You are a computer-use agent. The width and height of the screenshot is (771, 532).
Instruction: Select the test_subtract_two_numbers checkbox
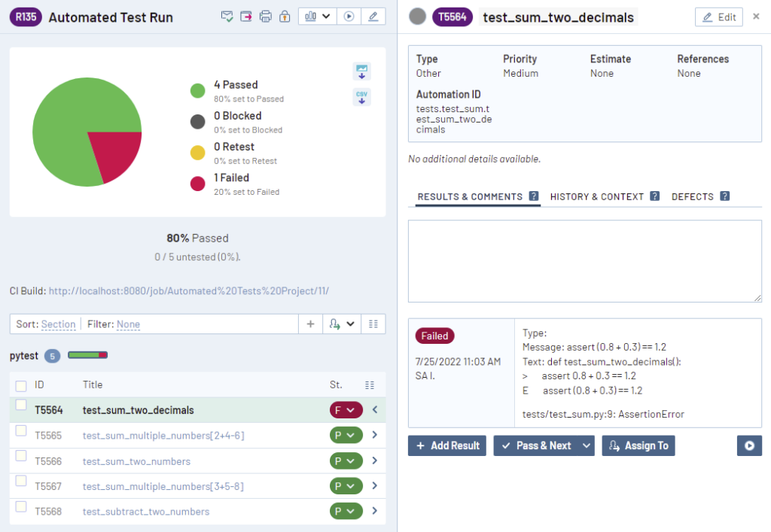(20, 511)
